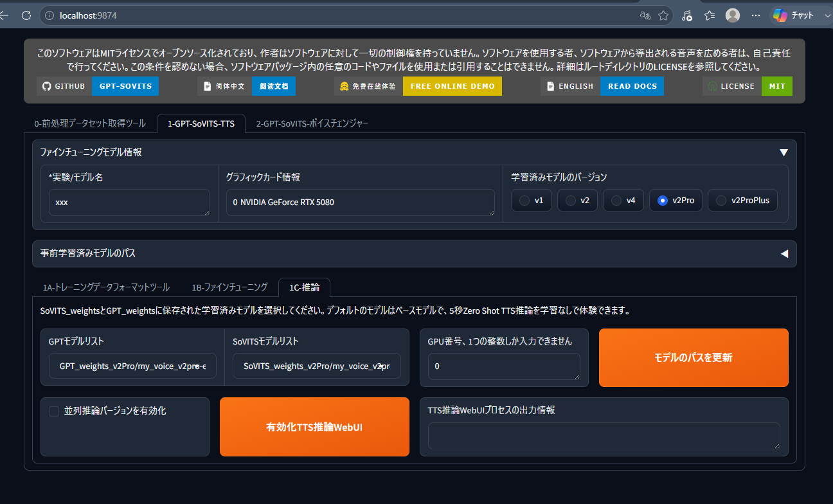Reload the page with the refresh icon
This screenshot has width=833, height=504.
tap(26, 15)
